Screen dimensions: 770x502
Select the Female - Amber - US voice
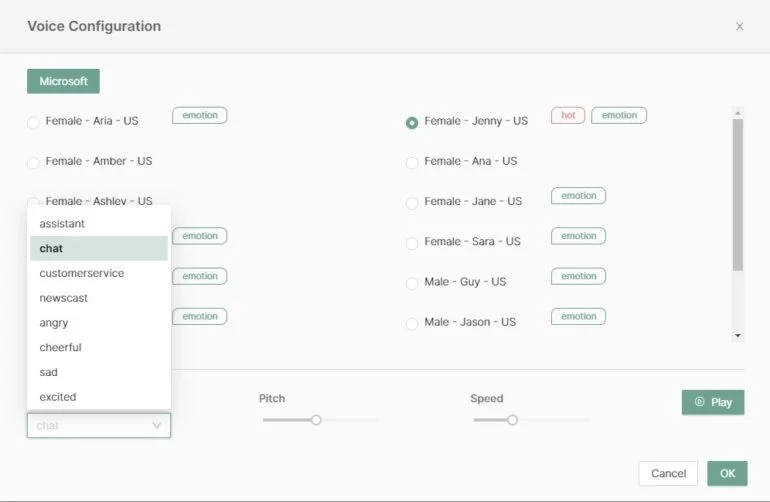[x=33, y=162]
